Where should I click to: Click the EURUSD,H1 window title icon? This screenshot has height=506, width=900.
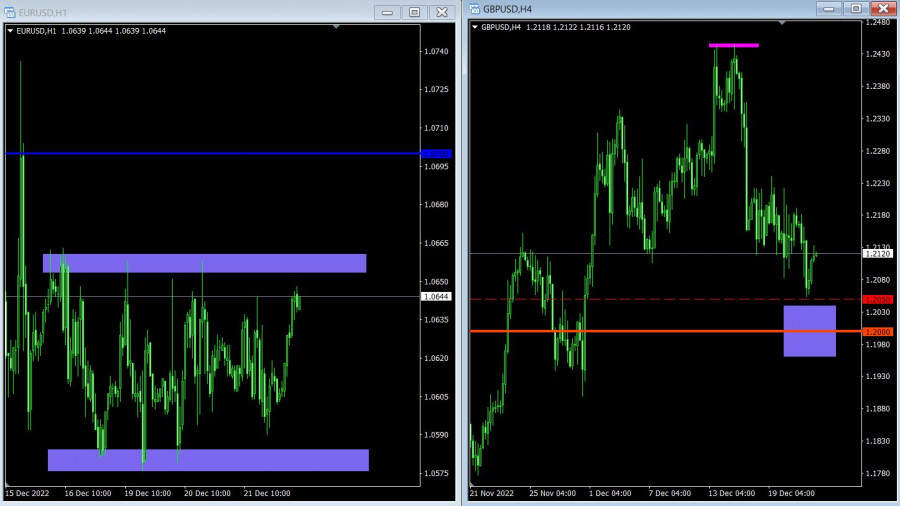pos(10,12)
